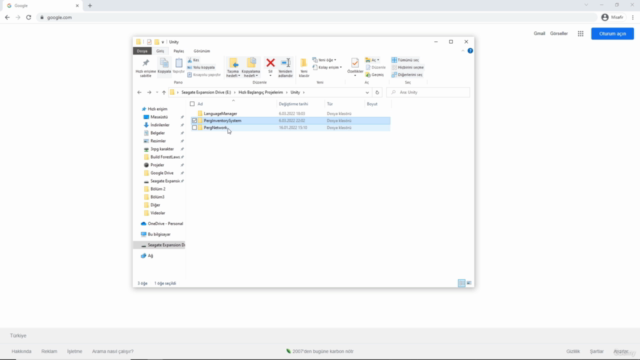Click the Düzenle edit item in ribbon
Screen dimensions: 640x360
[x=376, y=67]
